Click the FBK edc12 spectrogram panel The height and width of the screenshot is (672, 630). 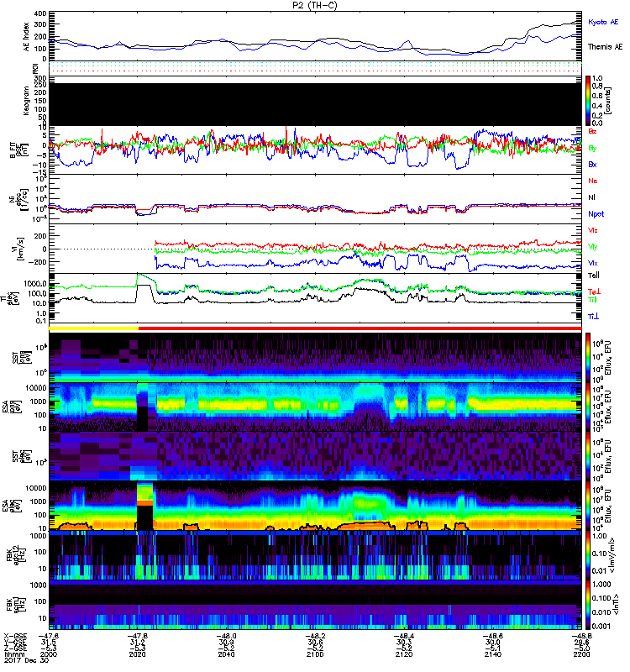pyautogui.click(x=315, y=555)
